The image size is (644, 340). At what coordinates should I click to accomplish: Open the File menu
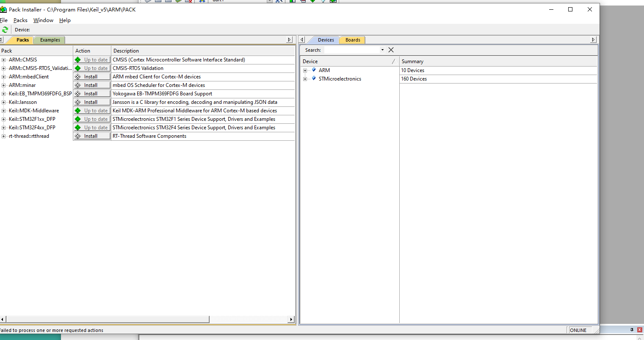[x=4, y=20]
